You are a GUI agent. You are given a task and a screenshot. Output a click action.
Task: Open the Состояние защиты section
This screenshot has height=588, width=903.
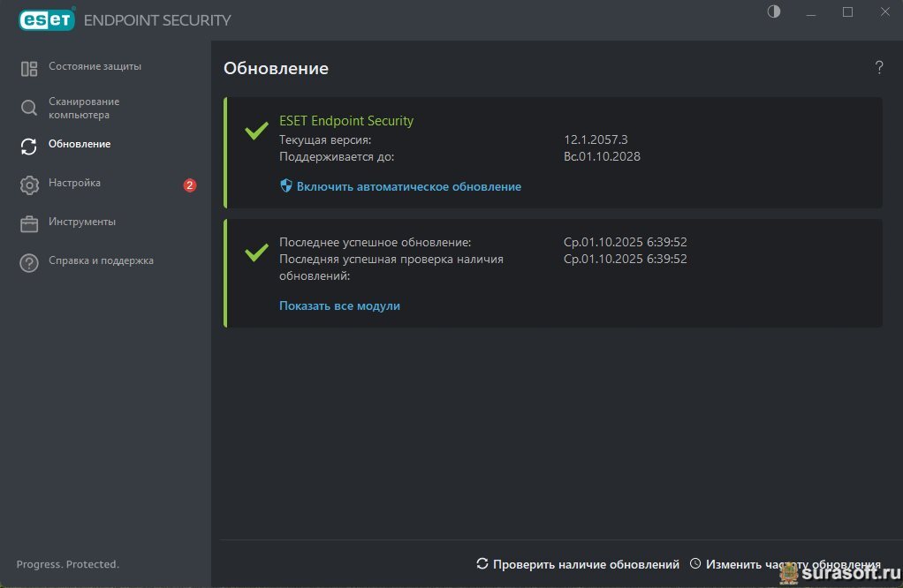click(x=95, y=67)
